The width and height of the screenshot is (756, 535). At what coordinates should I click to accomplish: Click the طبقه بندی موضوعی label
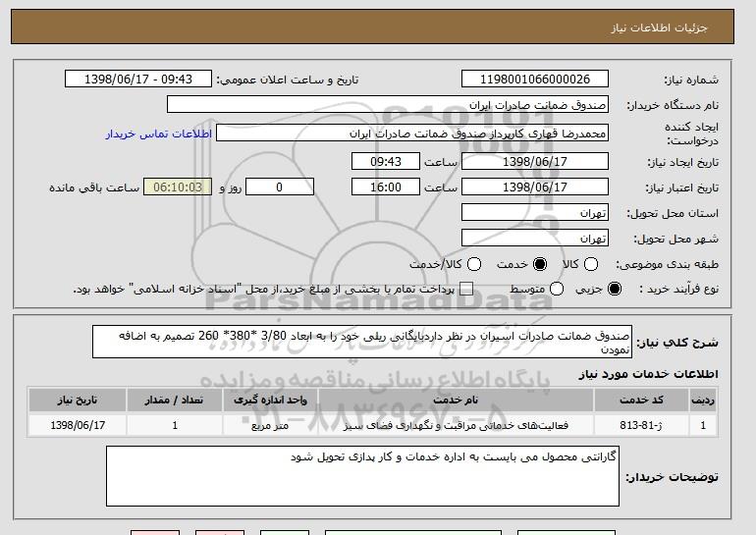click(x=667, y=265)
